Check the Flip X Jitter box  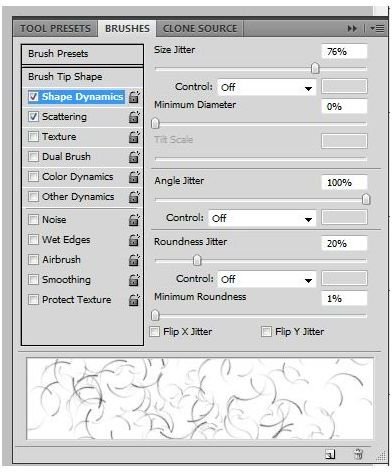point(154,332)
